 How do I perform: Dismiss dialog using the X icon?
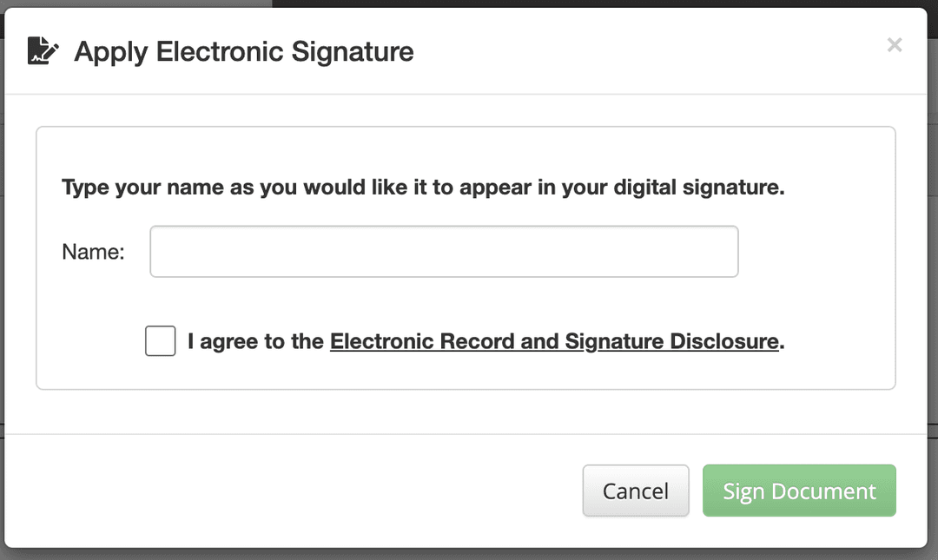tap(895, 45)
